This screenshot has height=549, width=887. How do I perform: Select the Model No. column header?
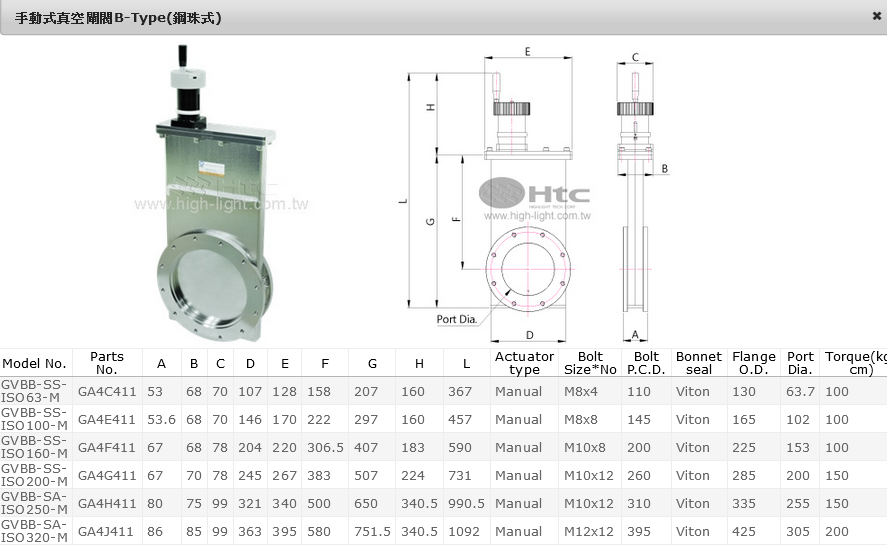pos(34,363)
